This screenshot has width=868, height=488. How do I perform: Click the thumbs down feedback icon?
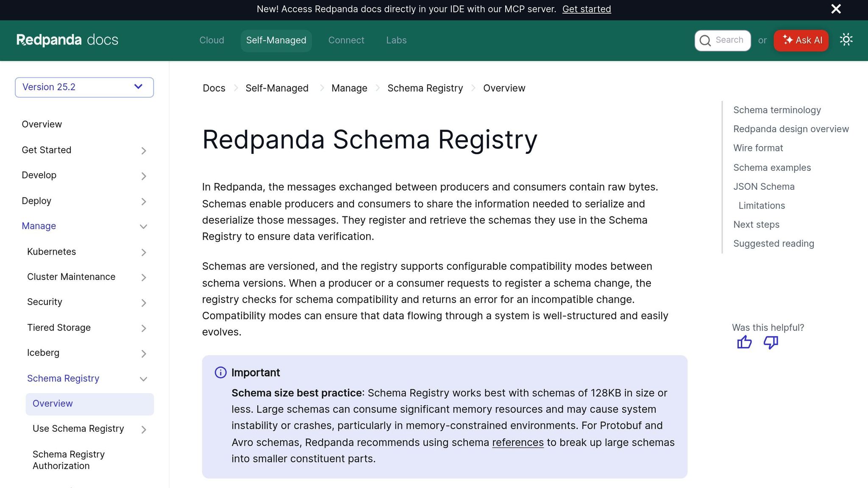pyautogui.click(x=771, y=342)
